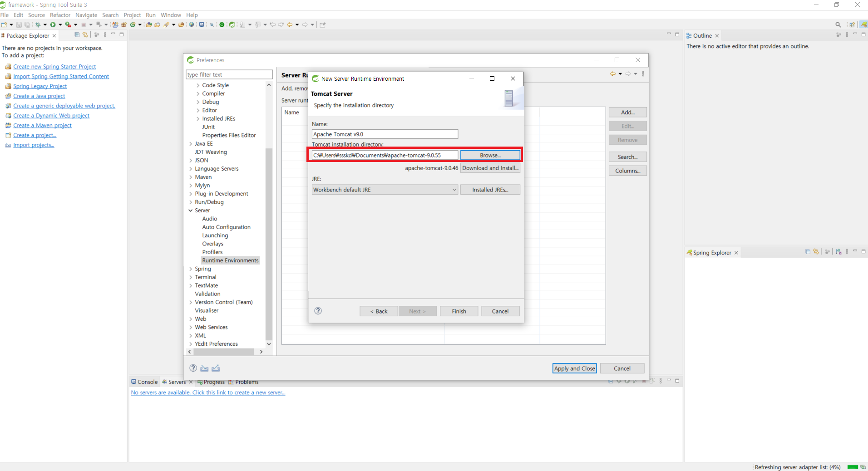This screenshot has height=471, width=868.
Task: Close the Package Explorer tab
Action: pos(54,36)
